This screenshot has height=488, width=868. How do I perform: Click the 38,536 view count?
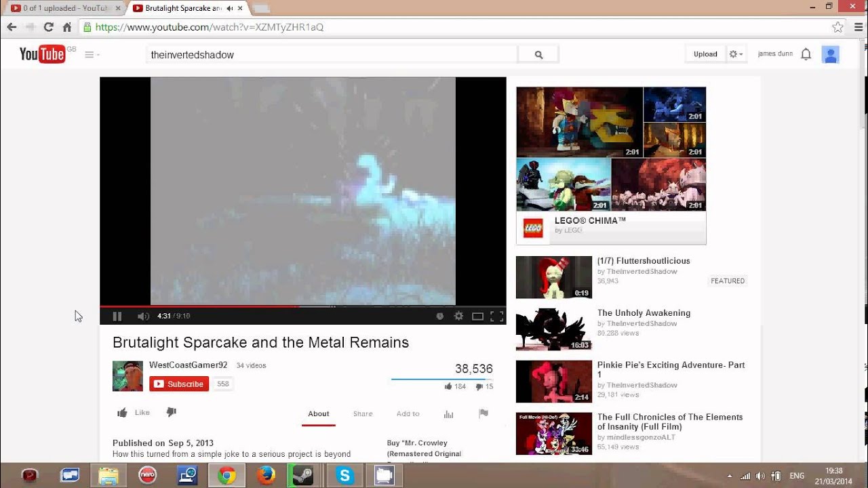coord(474,369)
